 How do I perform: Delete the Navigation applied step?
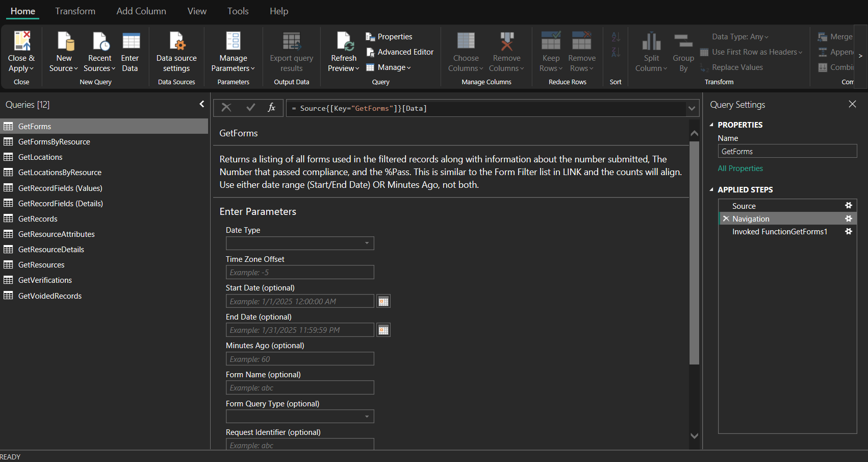(x=726, y=218)
